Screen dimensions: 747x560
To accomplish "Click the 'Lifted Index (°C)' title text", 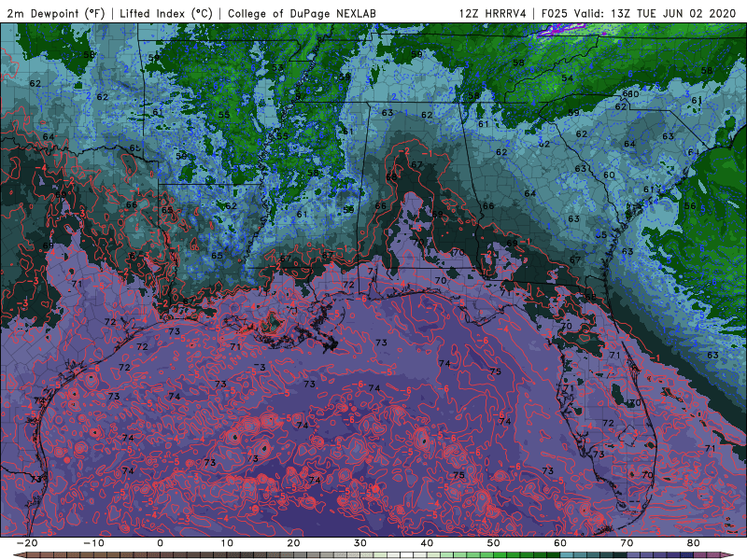I will click(166, 14).
